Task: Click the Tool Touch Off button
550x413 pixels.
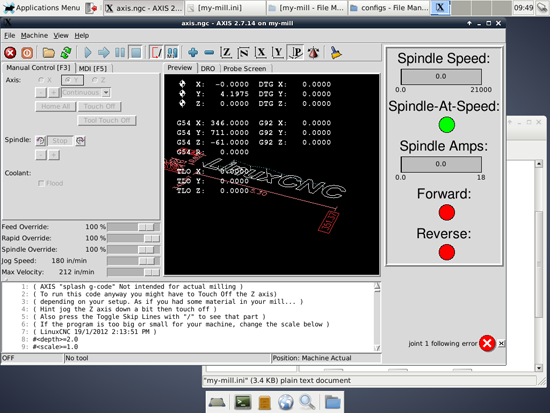Action: tap(107, 120)
